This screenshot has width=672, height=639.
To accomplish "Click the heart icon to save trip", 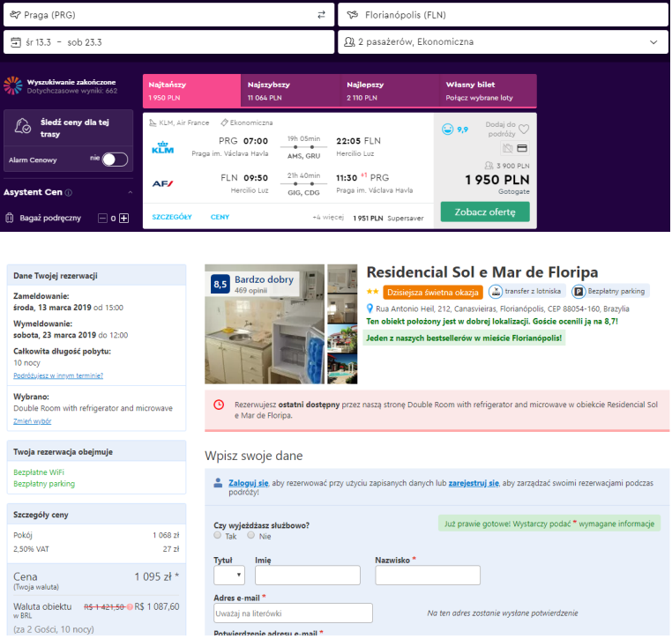I will [x=523, y=129].
